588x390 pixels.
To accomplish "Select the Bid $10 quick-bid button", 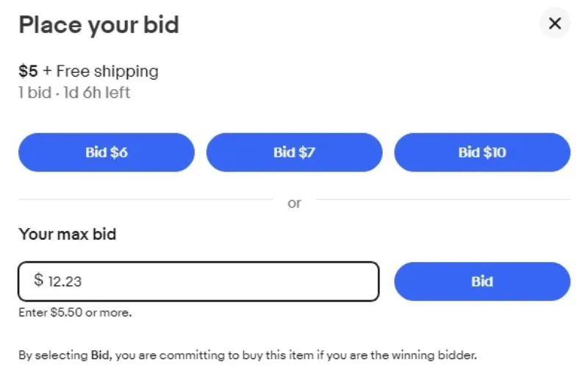I will click(482, 152).
